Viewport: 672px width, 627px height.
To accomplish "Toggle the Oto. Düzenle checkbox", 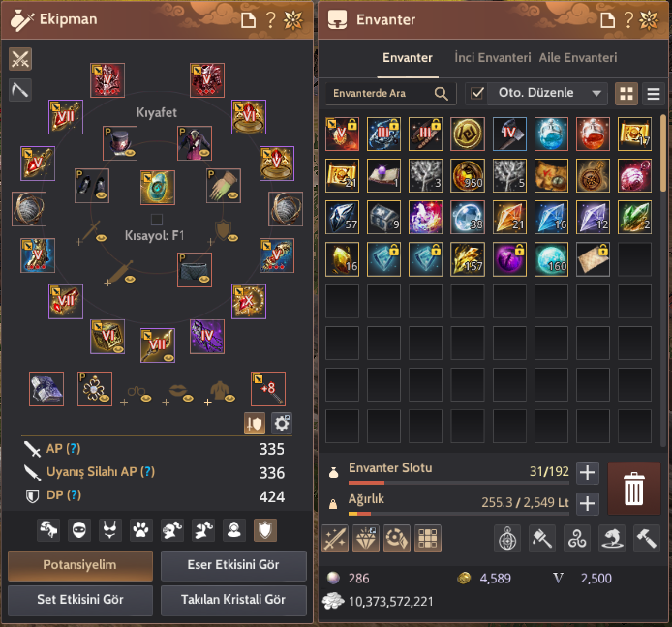I will pos(477,93).
